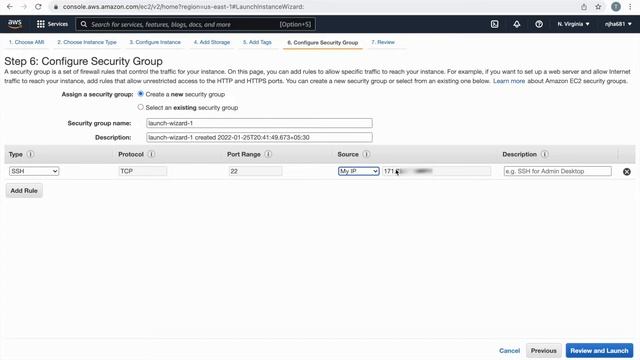The width and height of the screenshot is (640, 360).
Task: Show info for the Description column
Action: pyautogui.click(x=544, y=154)
